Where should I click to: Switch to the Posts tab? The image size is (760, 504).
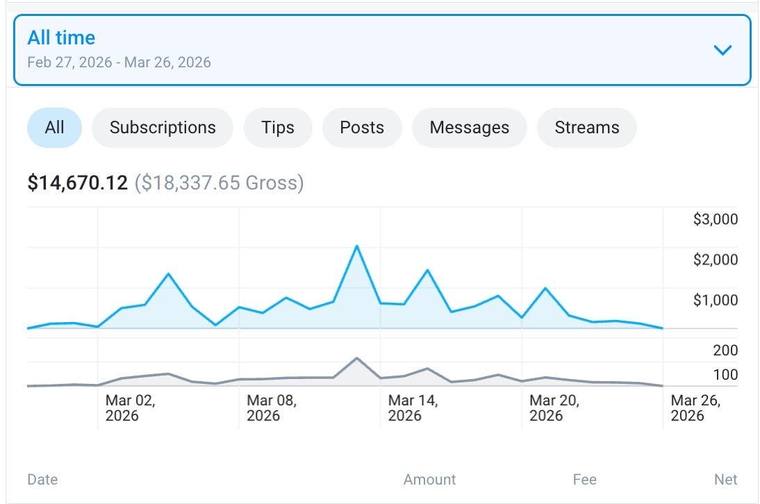click(x=362, y=127)
